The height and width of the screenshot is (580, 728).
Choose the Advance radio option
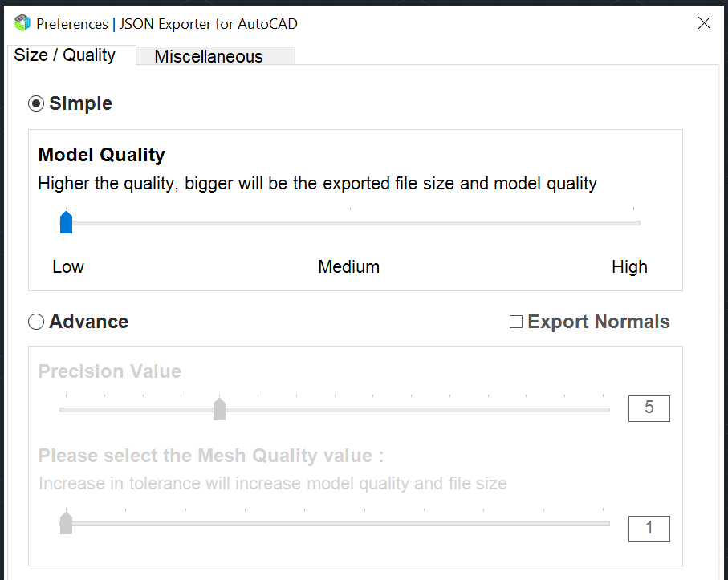[x=36, y=322]
